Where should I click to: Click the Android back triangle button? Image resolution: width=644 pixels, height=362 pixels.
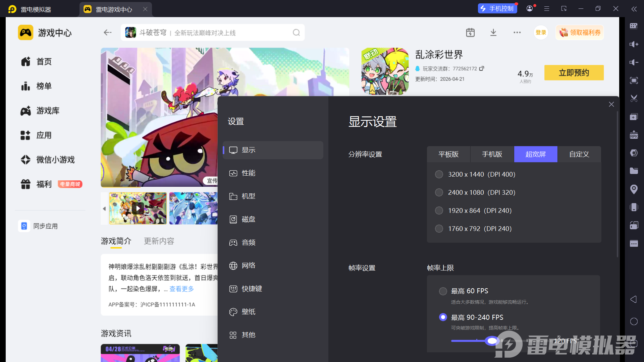pyautogui.click(x=634, y=299)
